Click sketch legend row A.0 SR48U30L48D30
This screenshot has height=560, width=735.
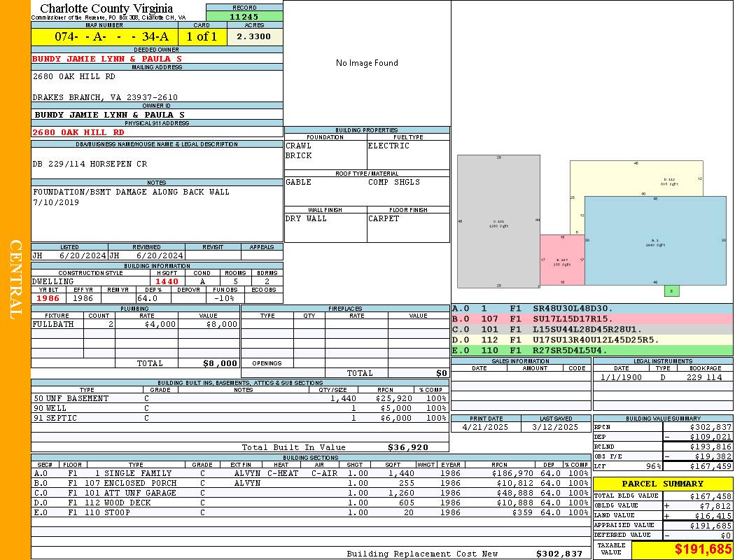coord(592,309)
